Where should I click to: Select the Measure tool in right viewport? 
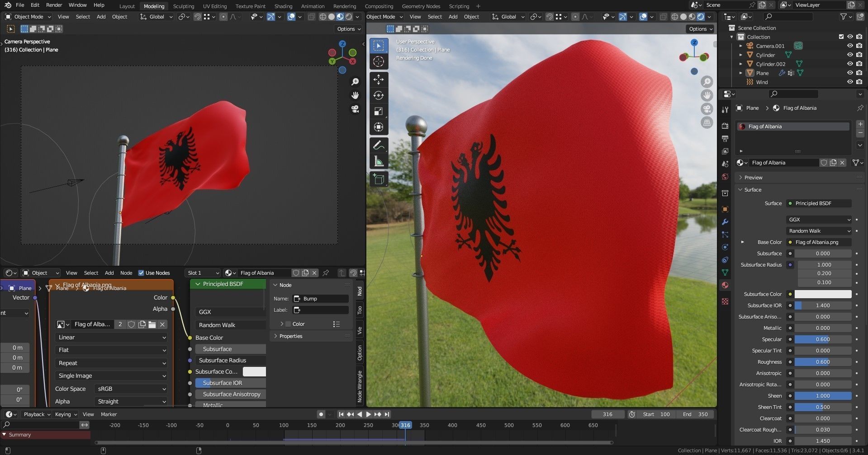[379, 161]
